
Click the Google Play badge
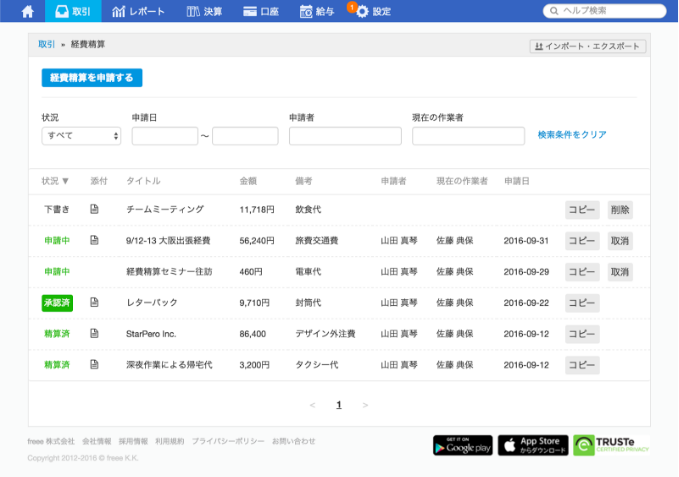[x=462, y=445]
